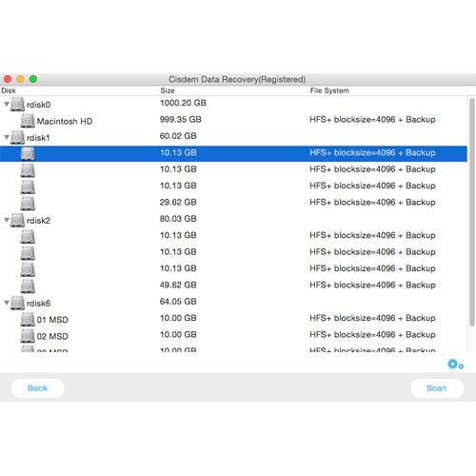The image size is (476, 476).
Task: Click the 49.62 GB partition icon
Action: point(28,286)
